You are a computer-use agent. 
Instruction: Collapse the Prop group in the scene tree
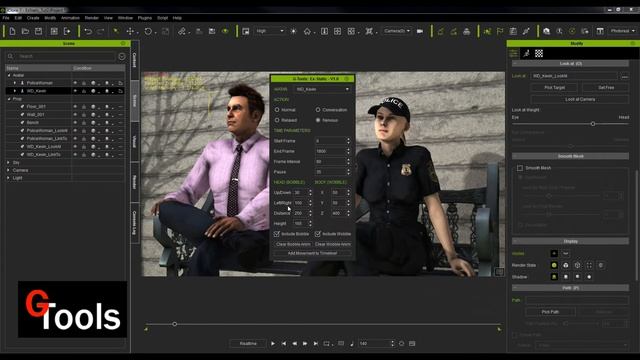pyautogui.click(x=9, y=99)
